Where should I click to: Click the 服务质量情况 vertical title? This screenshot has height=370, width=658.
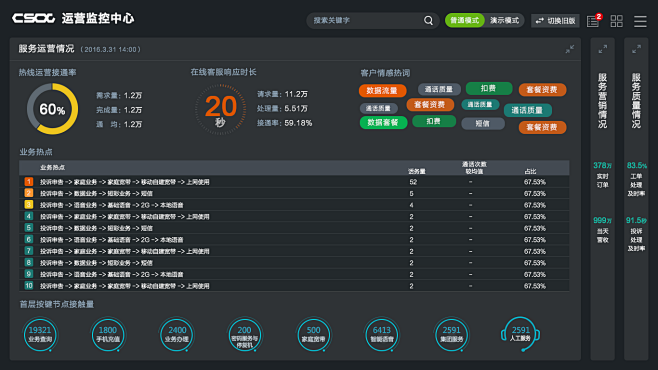click(636, 101)
